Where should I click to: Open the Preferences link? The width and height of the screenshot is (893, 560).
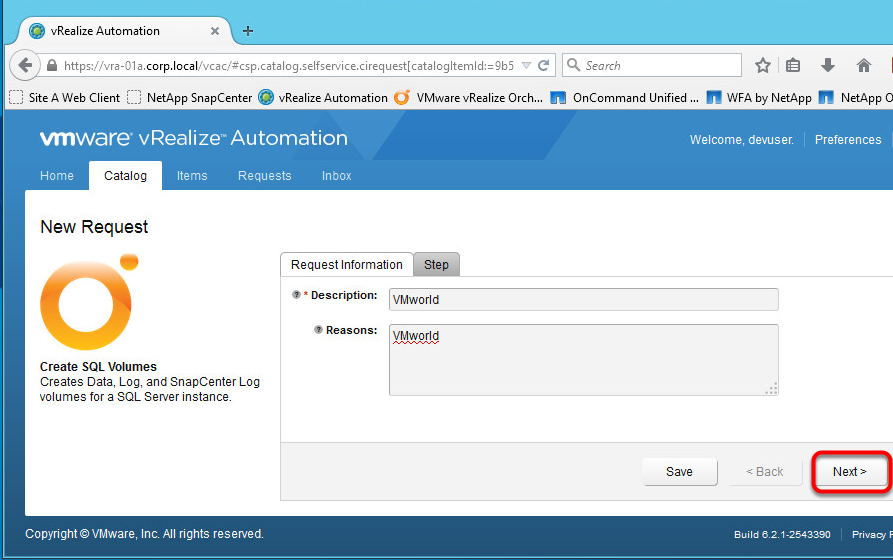(x=847, y=140)
